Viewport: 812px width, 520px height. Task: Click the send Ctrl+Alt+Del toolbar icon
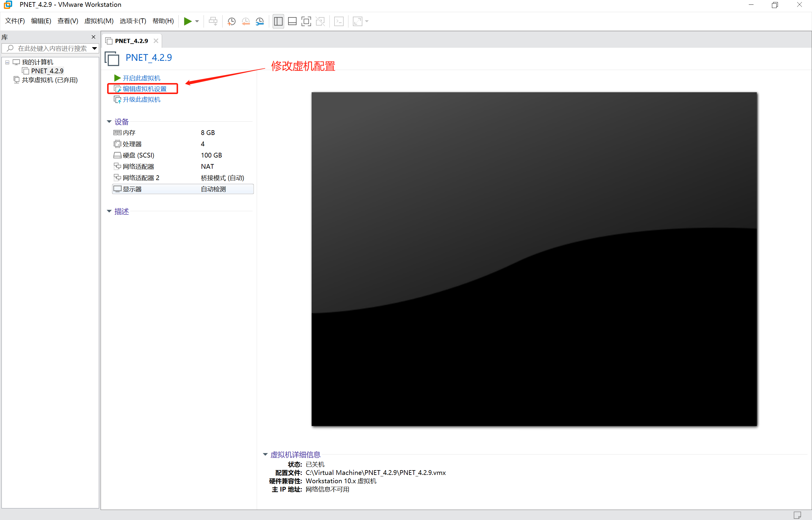pyautogui.click(x=213, y=21)
